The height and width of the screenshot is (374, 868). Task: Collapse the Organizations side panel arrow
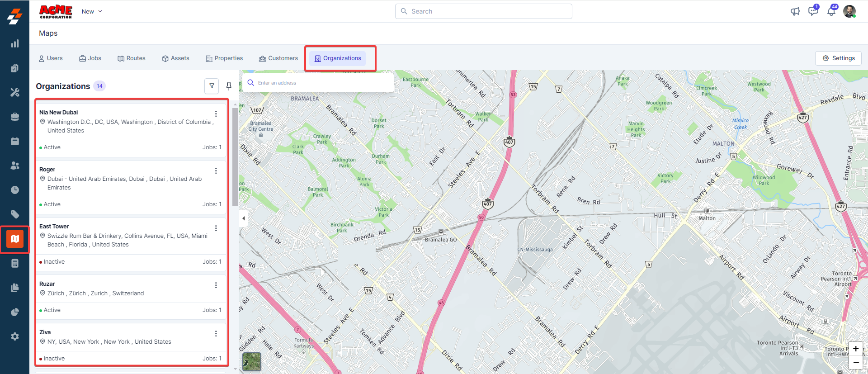coord(244,218)
